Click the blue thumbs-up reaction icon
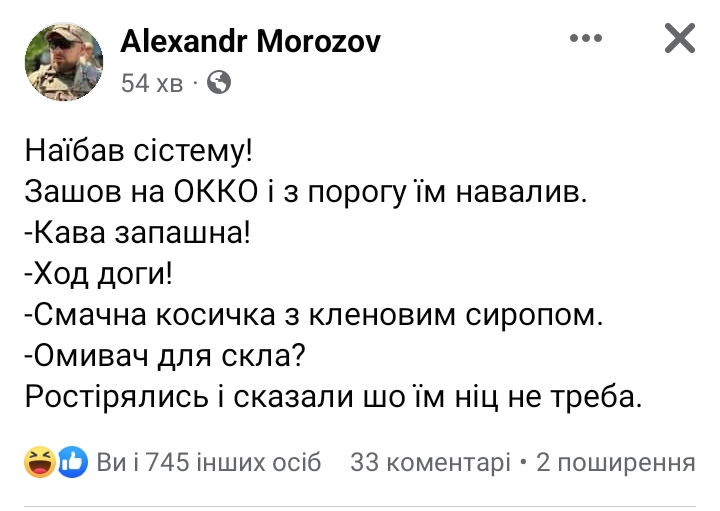This screenshot has width=720, height=511. (71, 462)
